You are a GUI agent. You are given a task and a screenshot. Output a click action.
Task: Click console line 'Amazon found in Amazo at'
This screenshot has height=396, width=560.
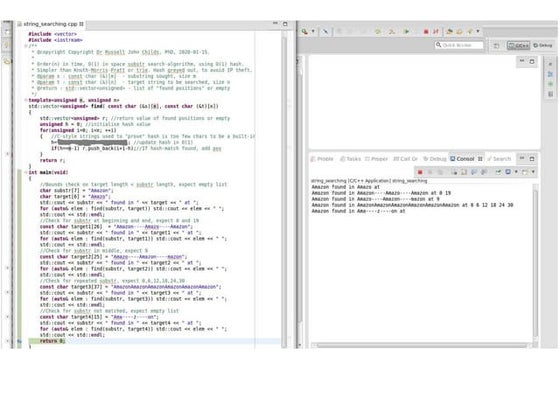[x=346, y=187]
